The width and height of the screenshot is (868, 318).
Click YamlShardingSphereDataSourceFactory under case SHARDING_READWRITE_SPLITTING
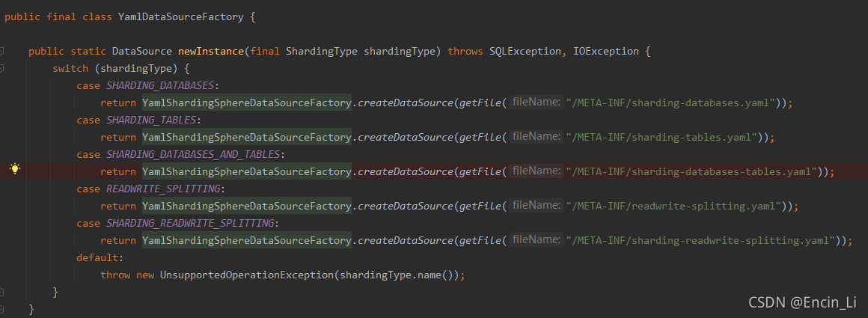click(246, 240)
